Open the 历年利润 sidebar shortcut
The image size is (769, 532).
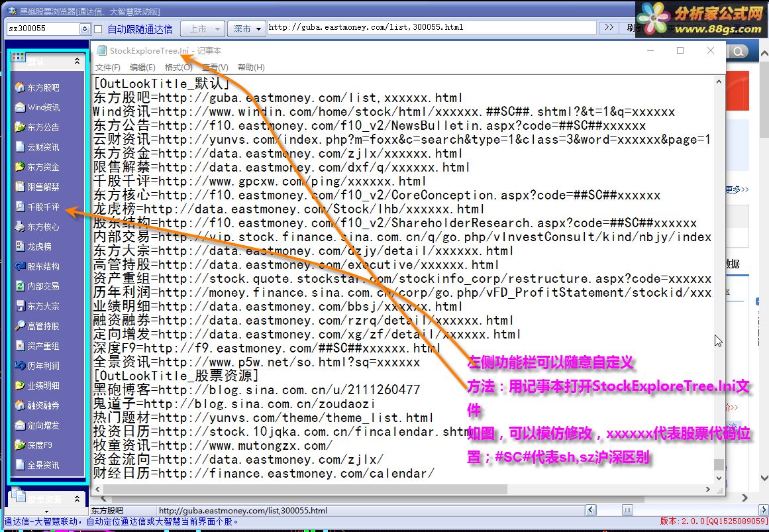pyautogui.click(x=37, y=366)
